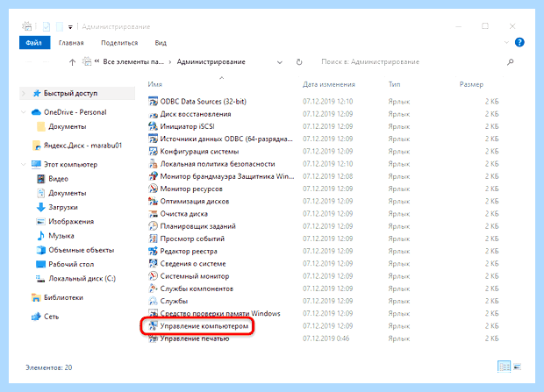The image size is (544, 392).
Task: Expand the Быстрый доступ tree node
Action: tap(24, 93)
